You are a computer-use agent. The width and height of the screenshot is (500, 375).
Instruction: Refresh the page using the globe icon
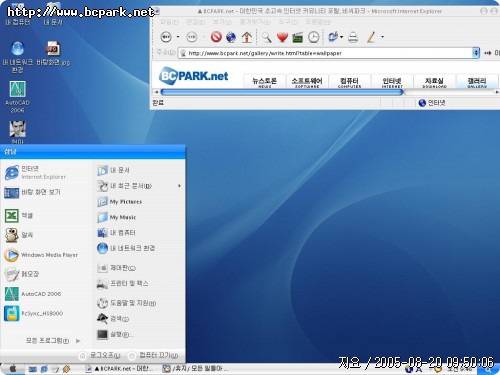click(231, 37)
